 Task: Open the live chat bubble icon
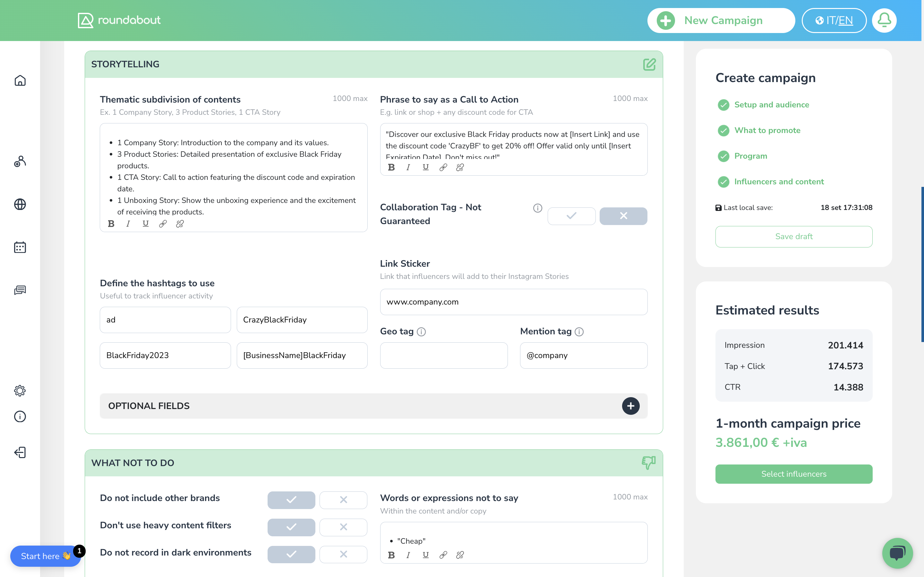click(897, 553)
